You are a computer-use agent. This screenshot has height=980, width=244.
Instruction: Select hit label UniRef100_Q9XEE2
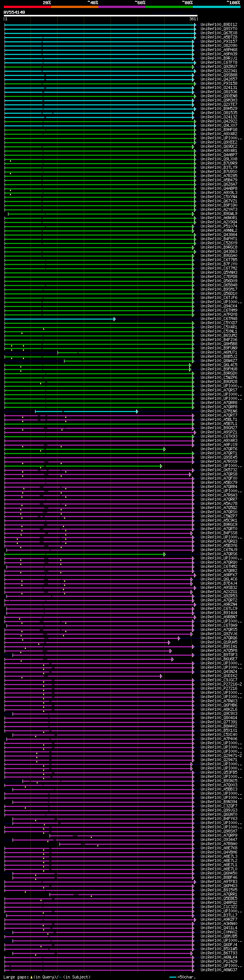(x=219, y=142)
